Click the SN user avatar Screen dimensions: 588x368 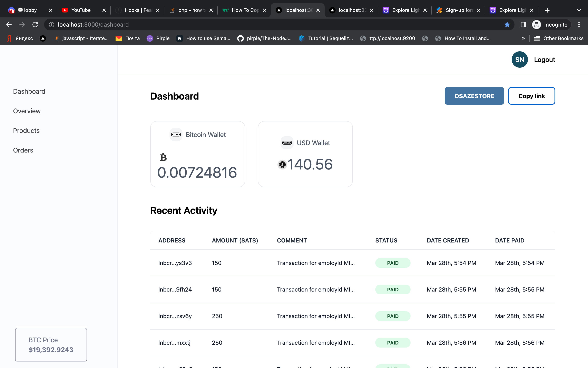(x=520, y=60)
